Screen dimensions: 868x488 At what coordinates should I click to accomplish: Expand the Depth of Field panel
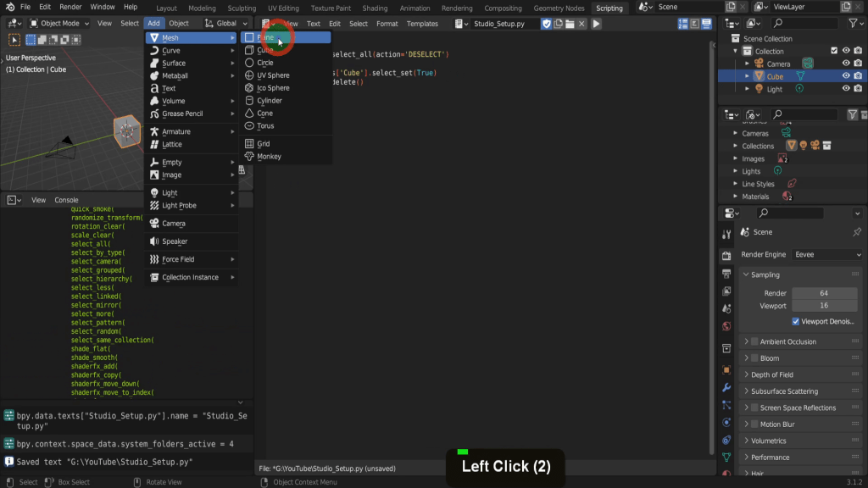point(771,374)
